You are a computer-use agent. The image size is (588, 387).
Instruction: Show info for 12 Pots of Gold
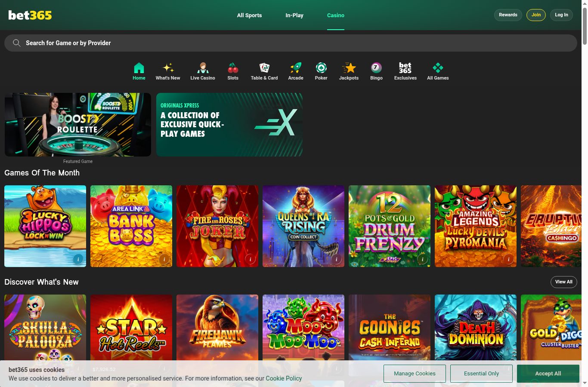tap(422, 259)
